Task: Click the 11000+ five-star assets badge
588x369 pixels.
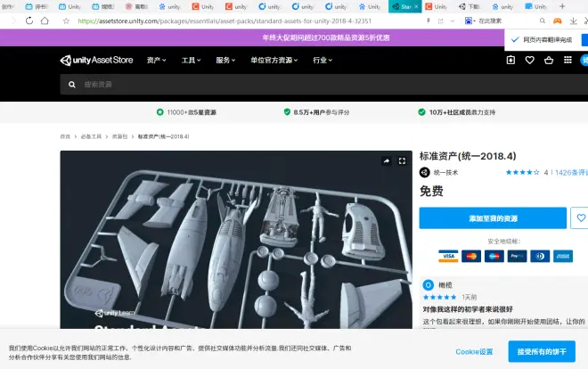Action: click(x=186, y=112)
